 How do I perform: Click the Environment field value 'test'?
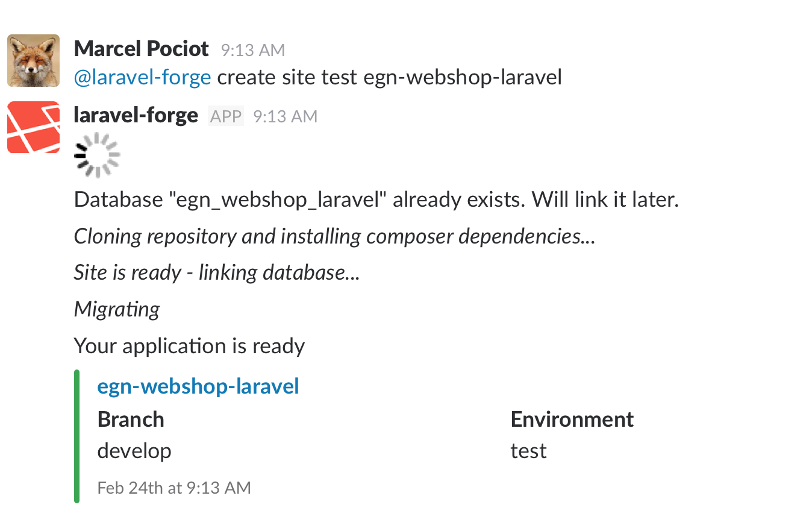528,451
